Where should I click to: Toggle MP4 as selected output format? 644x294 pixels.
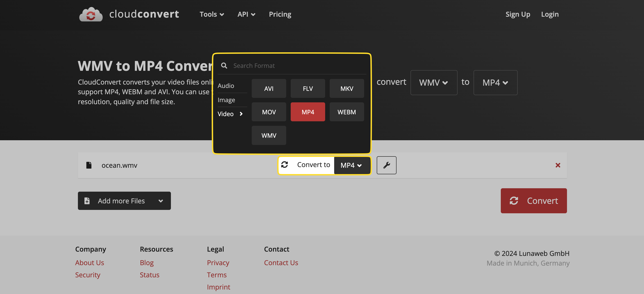click(x=308, y=112)
